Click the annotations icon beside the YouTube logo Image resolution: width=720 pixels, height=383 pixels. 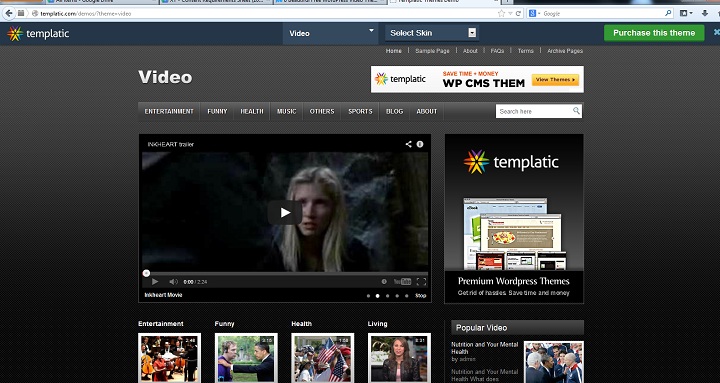[384, 282]
